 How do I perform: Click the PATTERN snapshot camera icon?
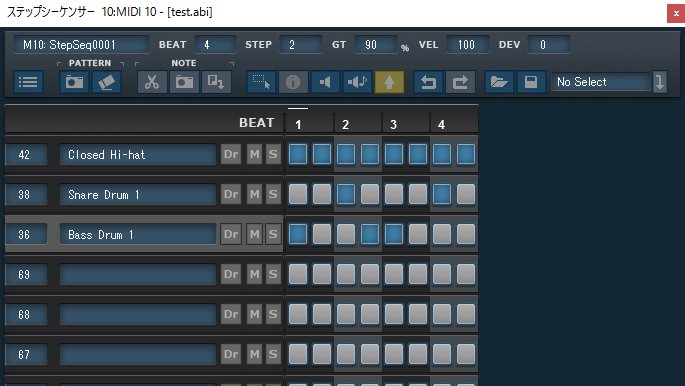pyautogui.click(x=74, y=82)
